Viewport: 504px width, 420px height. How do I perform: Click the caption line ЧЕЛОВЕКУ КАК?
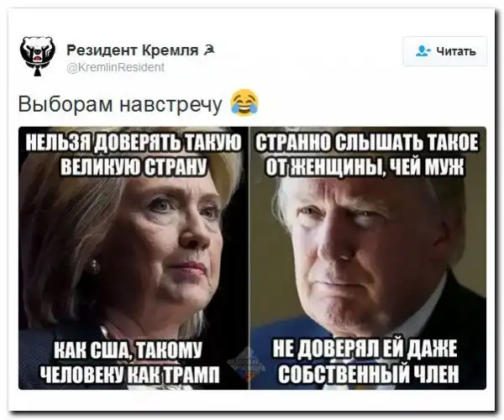click(102, 374)
